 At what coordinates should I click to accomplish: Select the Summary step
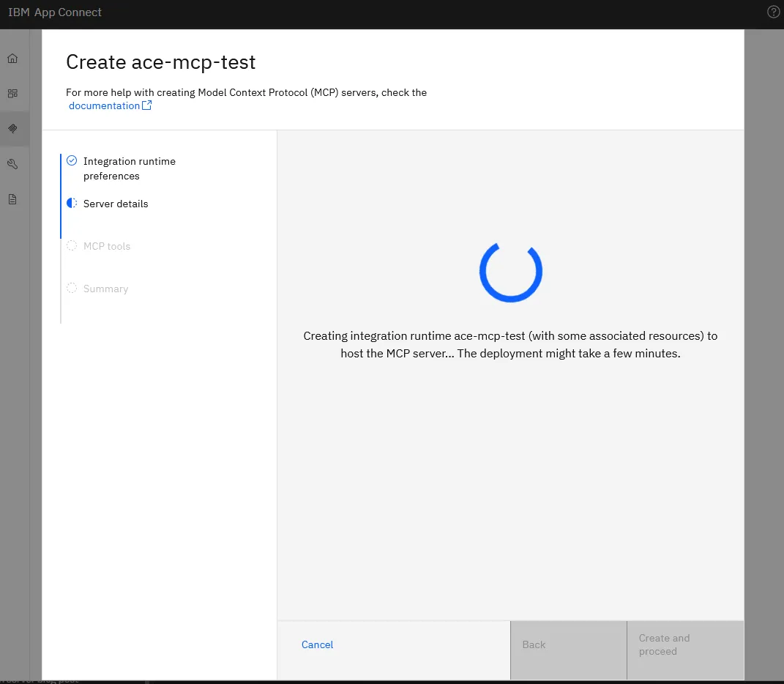[x=106, y=289]
